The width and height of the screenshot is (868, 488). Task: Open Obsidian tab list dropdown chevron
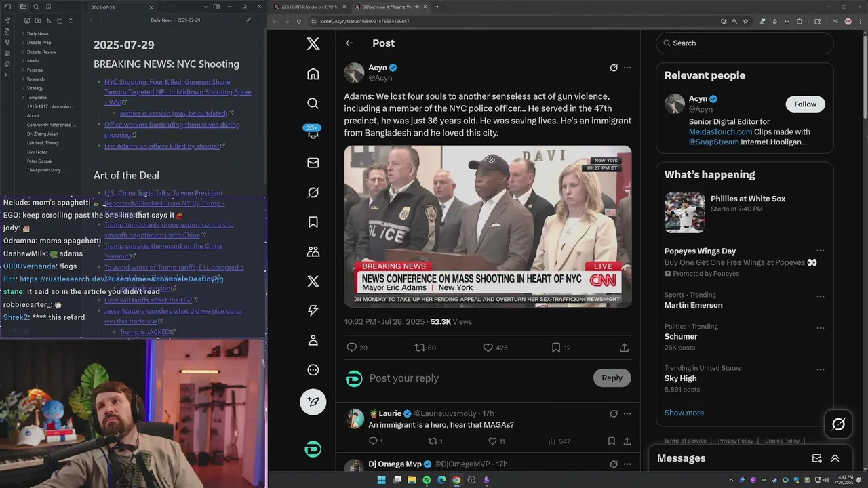pos(205,7)
